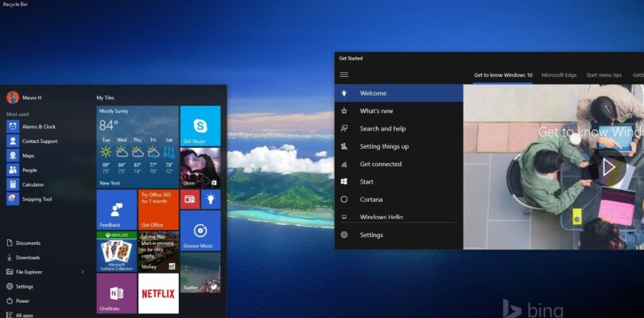Switch to the Start menu tips tab

pos(604,75)
